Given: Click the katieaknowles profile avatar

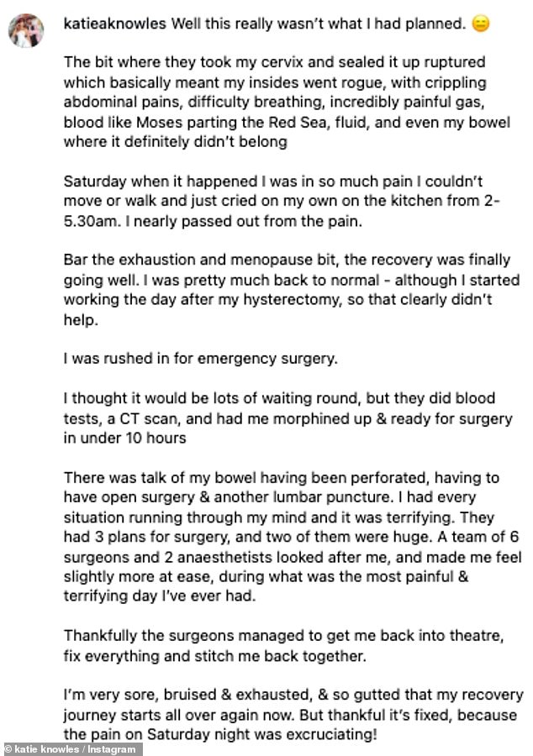Looking at the screenshot, I should pos(26,31).
